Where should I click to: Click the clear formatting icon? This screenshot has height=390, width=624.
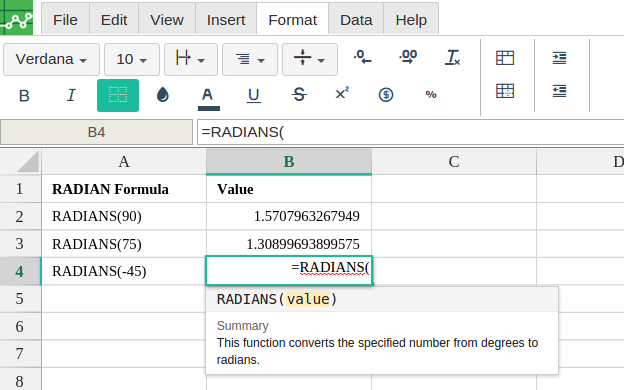(x=452, y=58)
